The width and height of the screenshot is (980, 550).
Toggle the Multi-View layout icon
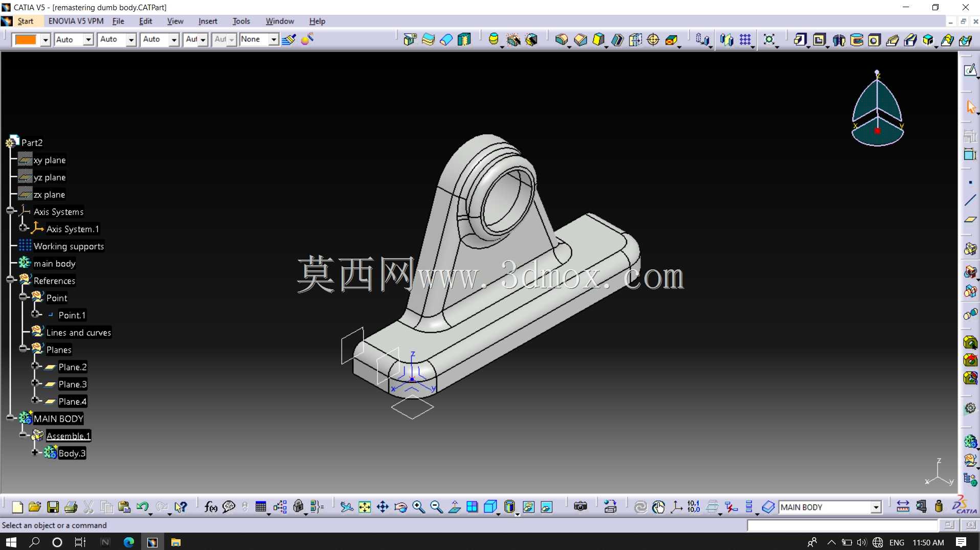(472, 507)
